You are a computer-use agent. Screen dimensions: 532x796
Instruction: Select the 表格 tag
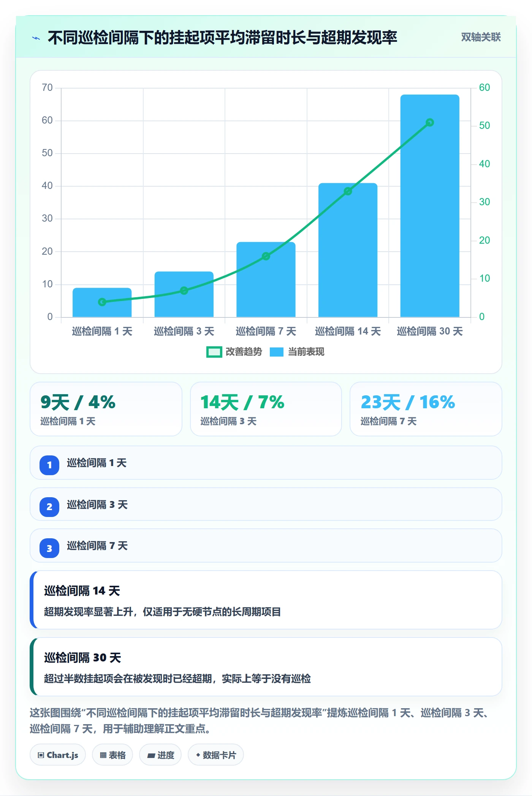(112, 755)
